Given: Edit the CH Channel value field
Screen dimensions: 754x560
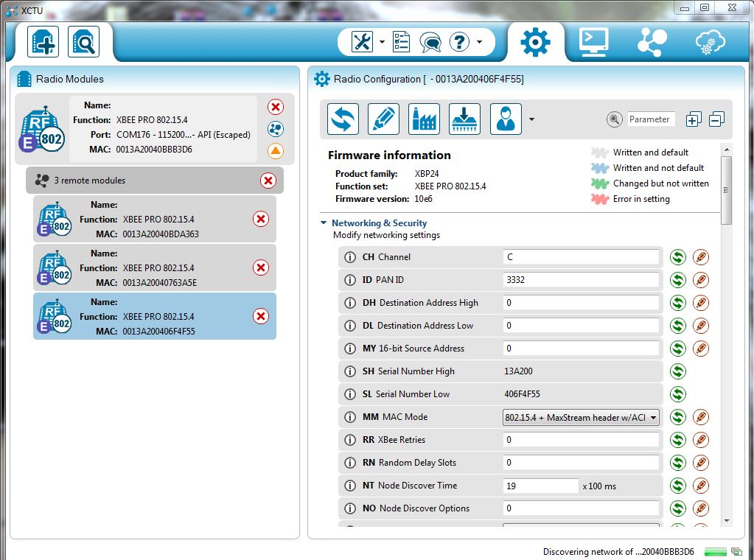Looking at the screenshot, I should pos(581,257).
